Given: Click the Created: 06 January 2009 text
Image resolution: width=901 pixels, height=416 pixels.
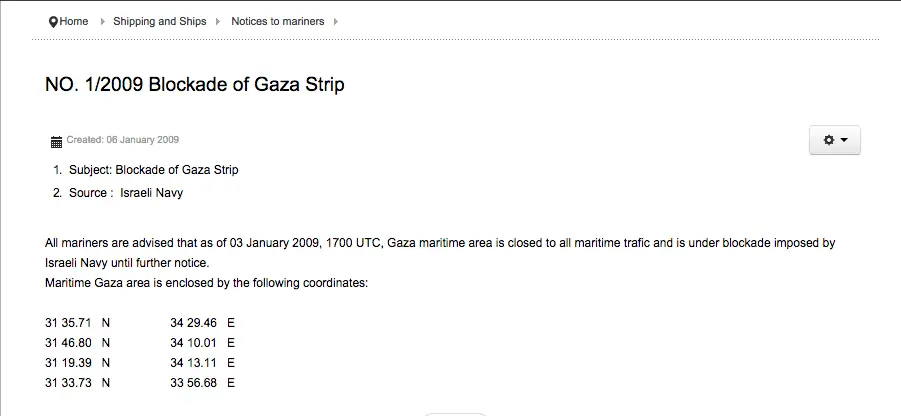Looking at the screenshot, I should (123, 140).
